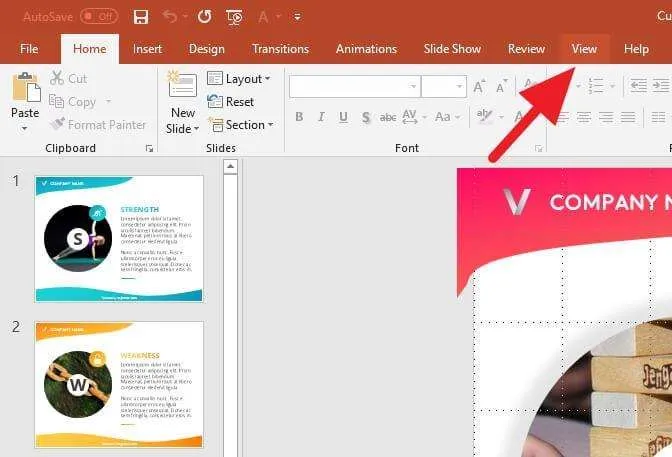This screenshot has width=672, height=457.
Task: Toggle Bold formatting
Action: click(299, 117)
